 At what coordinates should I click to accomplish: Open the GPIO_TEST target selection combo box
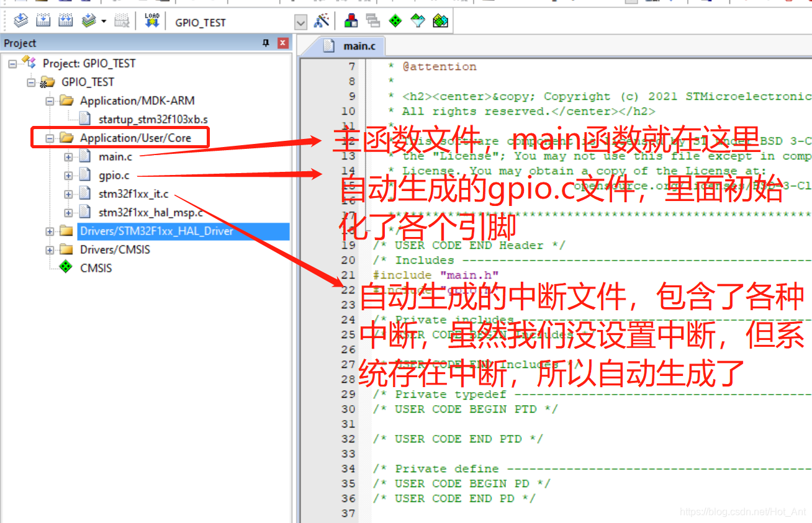[x=240, y=22]
